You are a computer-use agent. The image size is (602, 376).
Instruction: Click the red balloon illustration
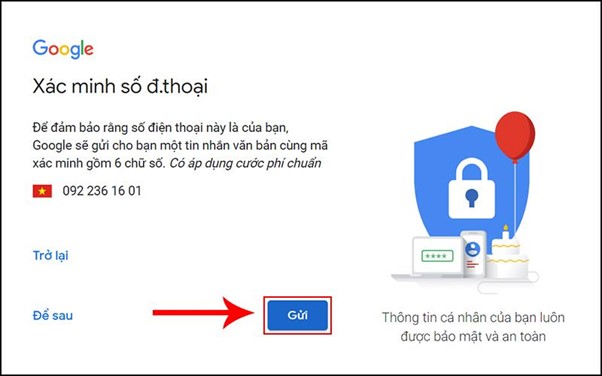[515, 136]
